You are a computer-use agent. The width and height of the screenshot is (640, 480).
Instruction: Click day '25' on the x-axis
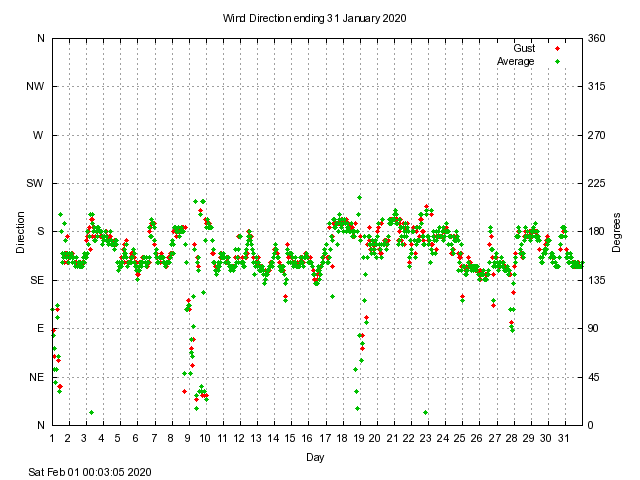pyautogui.click(x=460, y=438)
